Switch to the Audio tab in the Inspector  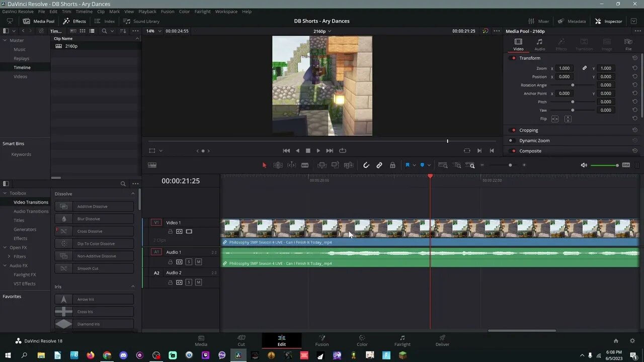[539, 44]
